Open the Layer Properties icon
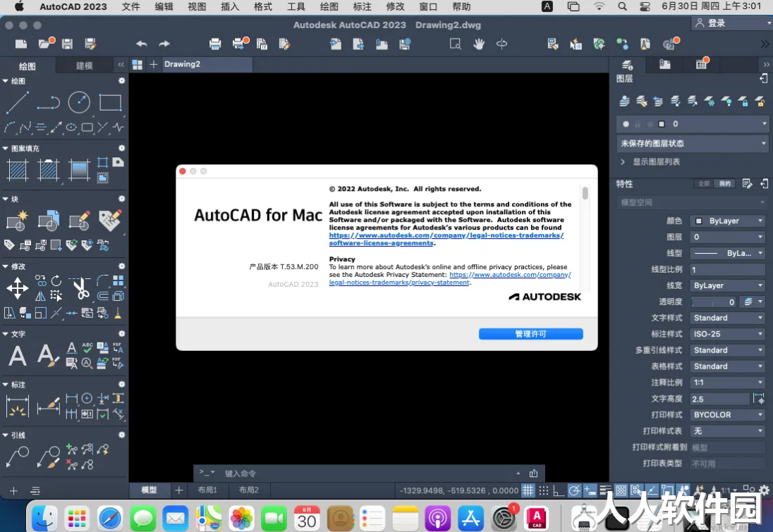The height and width of the screenshot is (532, 773). (x=624, y=101)
